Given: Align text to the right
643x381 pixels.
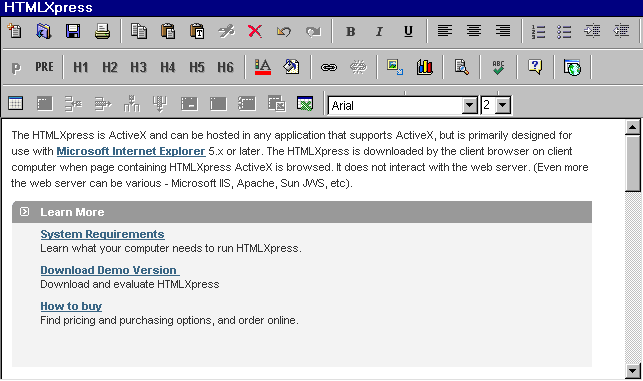Looking at the screenshot, I should pos(503,31).
